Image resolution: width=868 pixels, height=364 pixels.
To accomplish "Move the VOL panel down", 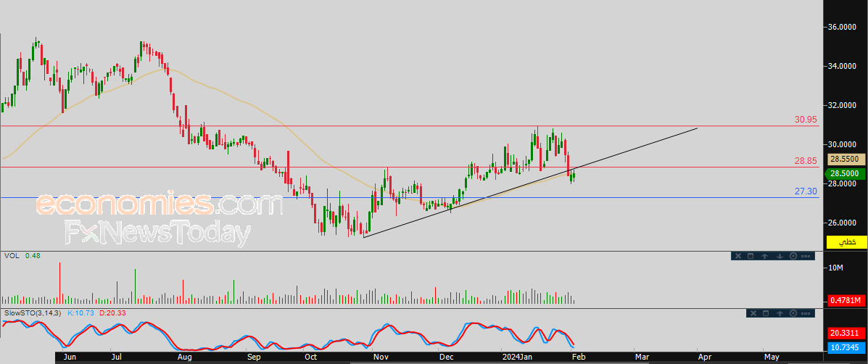I will [780, 256].
